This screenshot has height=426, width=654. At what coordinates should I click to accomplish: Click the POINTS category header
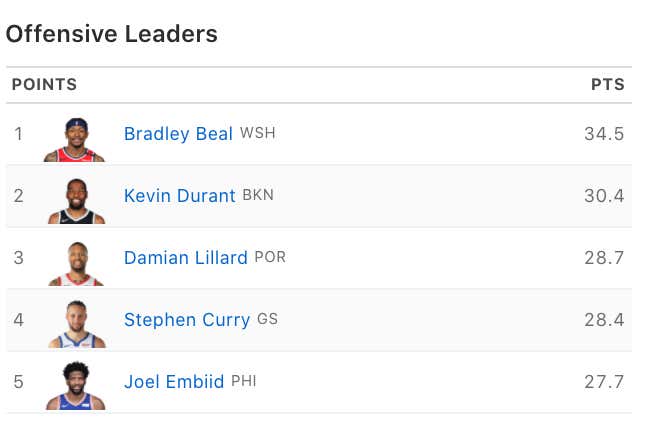point(44,85)
